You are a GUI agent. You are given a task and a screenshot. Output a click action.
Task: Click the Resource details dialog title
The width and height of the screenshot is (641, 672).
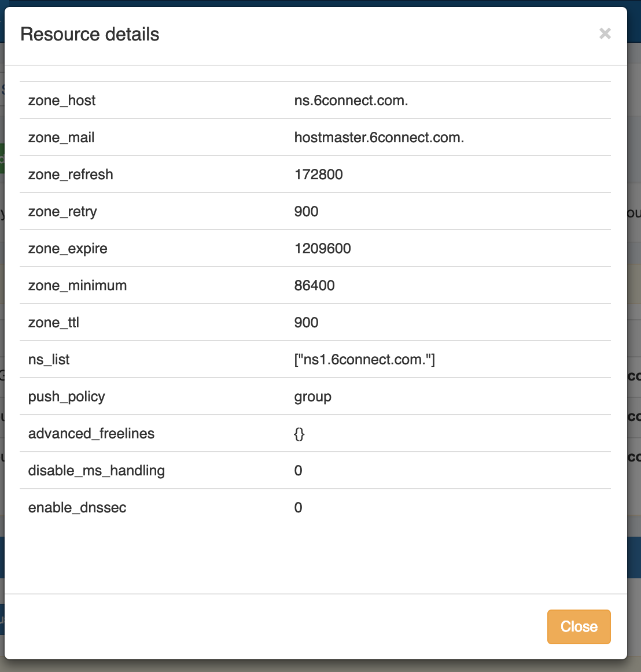pyautogui.click(x=90, y=34)
